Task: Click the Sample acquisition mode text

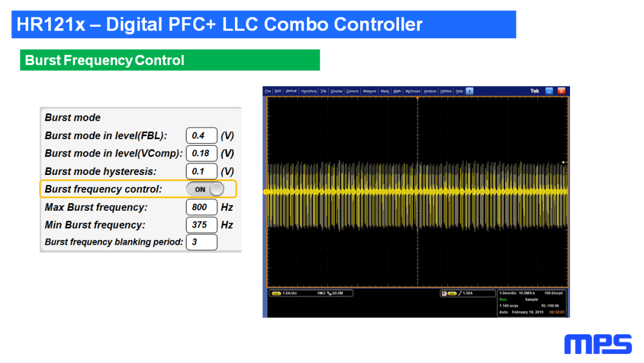Action: point(531,300)
